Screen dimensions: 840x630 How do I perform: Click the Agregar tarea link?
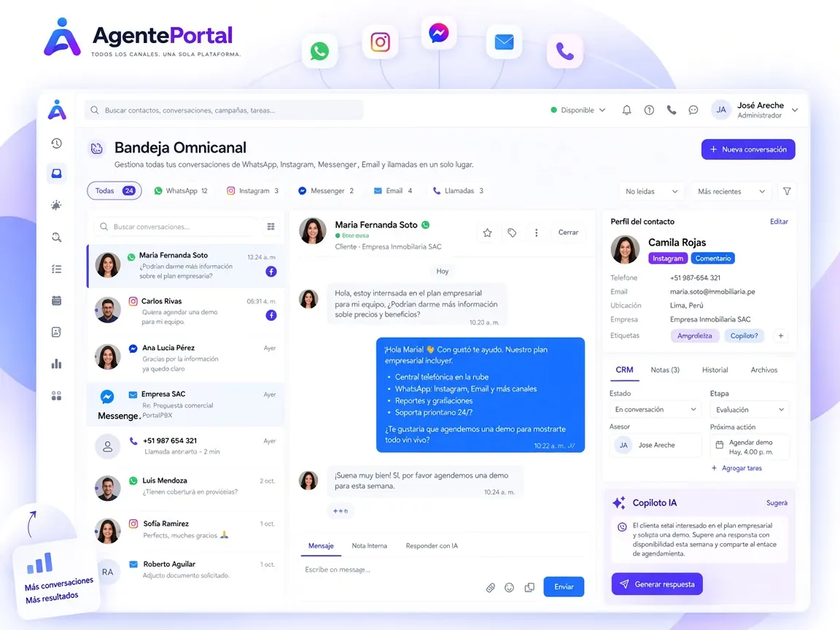coord(736,467)
